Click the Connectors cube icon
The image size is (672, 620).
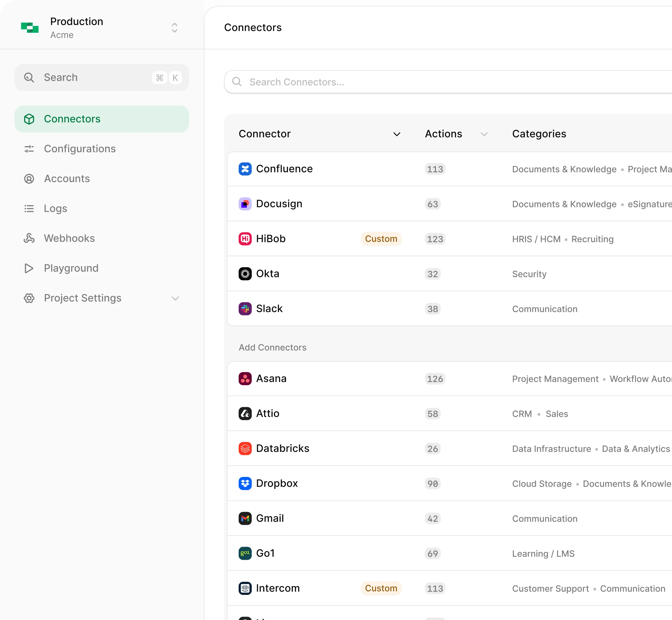pyautogui.click(x=29, y=119)
